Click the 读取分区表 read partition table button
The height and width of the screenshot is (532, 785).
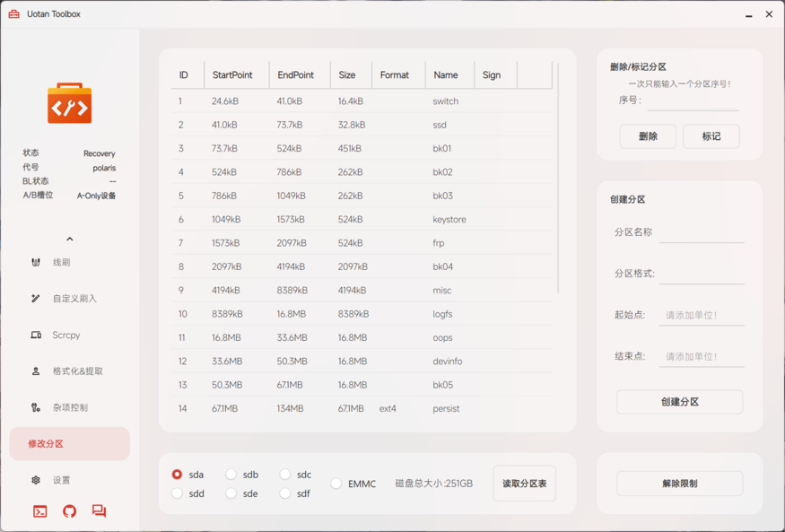tap(524, 483)
